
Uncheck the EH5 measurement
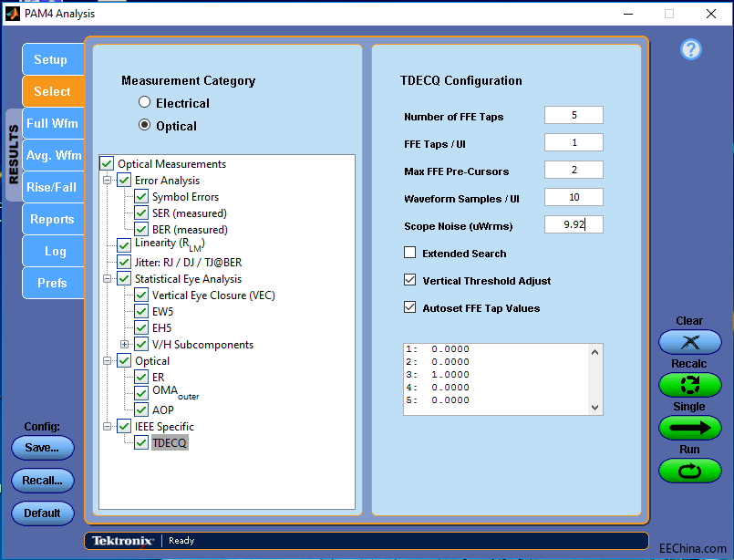[x=141, y=327]
